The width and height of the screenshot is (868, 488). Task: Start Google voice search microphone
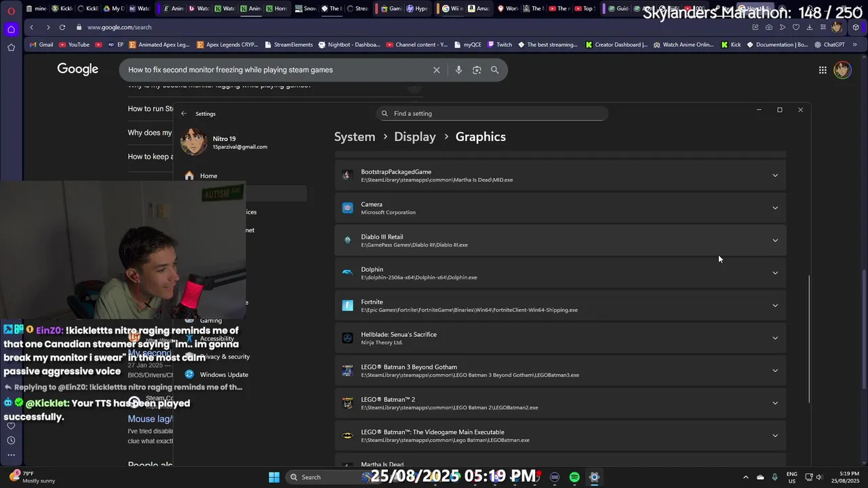pos(458,70)
